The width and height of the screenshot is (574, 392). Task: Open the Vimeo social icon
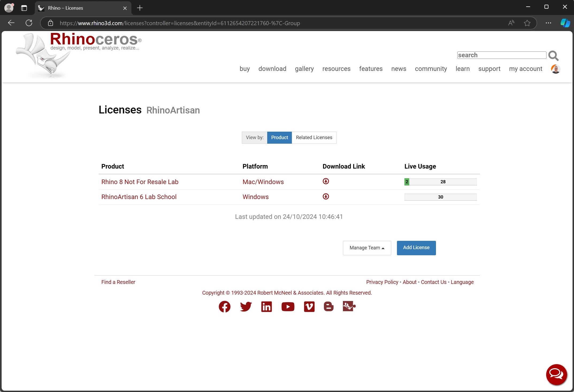(309, 307)
